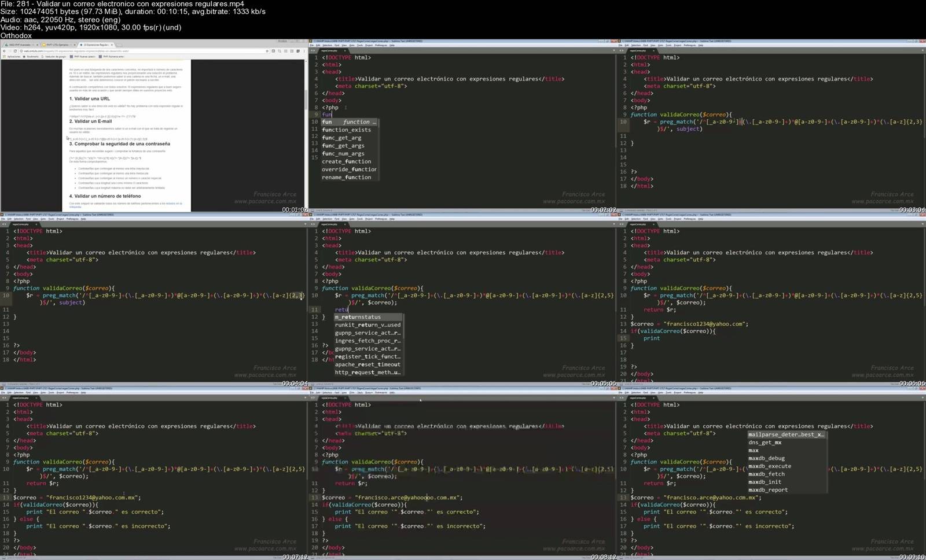The width and height of the screenshot is (926, 560).
Task: Click 'Video: h264, yuv420p' header line
Action: (91, 27)
